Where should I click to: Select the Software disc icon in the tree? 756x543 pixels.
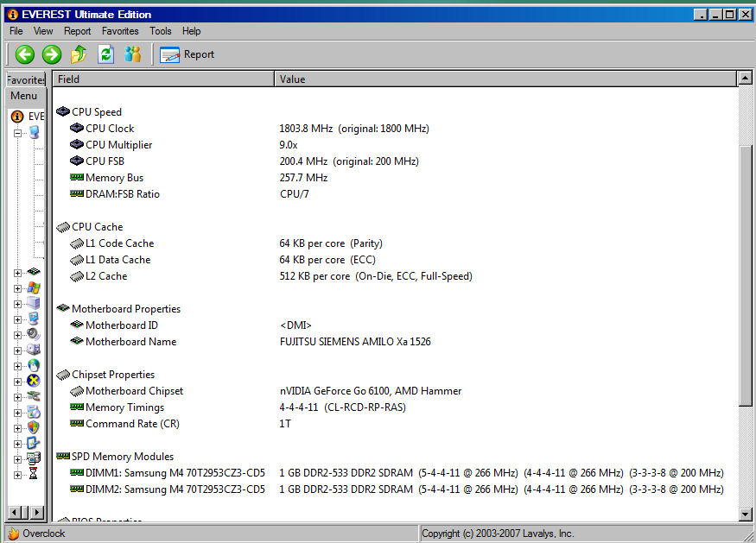tap(34, 412)
